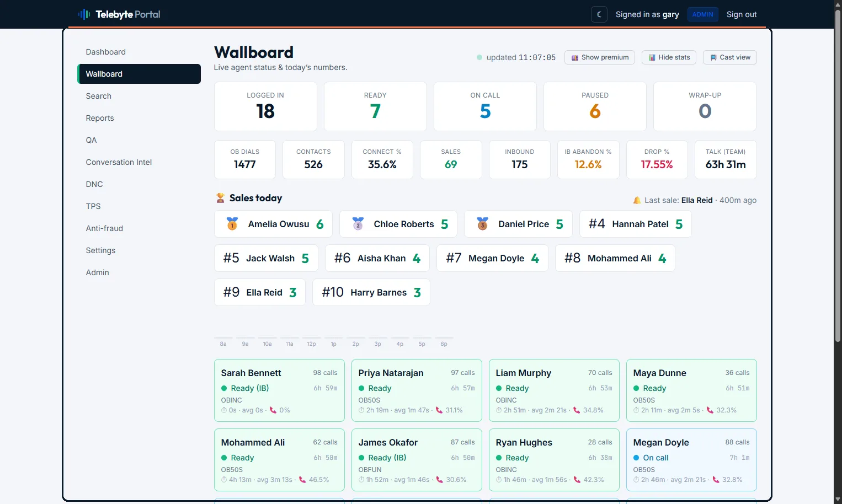
Task: Click the Ready 7 card
Action: pos(375,106)
